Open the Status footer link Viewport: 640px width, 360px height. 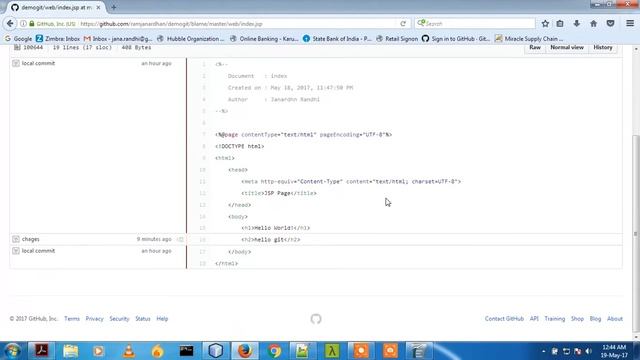(x=143, y=319)
